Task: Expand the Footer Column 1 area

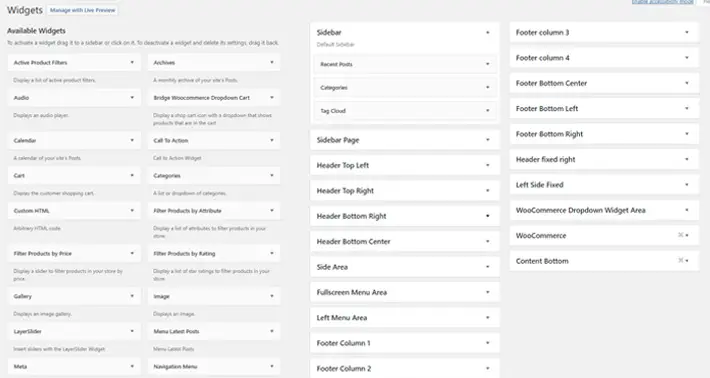Action: tap(405, 343)
